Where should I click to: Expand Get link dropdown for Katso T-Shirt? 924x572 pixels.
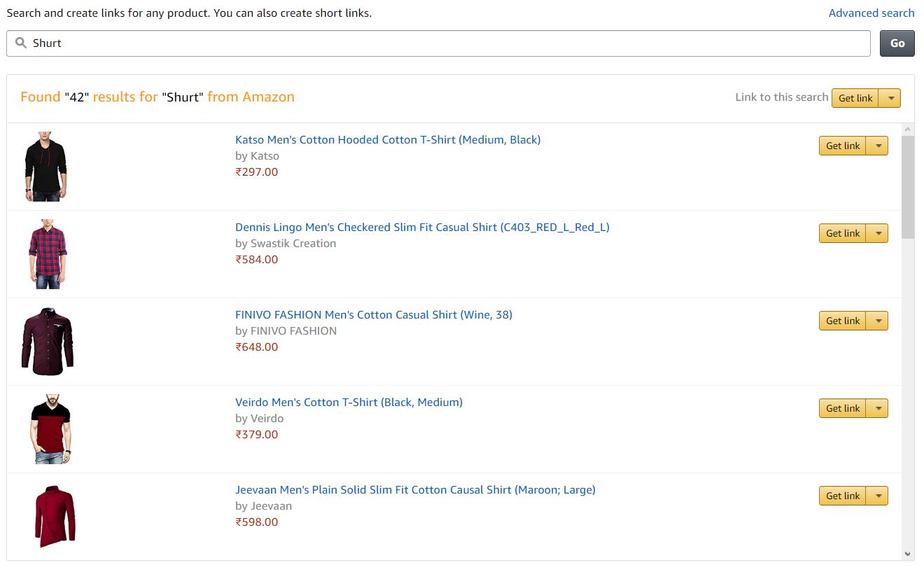point(878,146)
